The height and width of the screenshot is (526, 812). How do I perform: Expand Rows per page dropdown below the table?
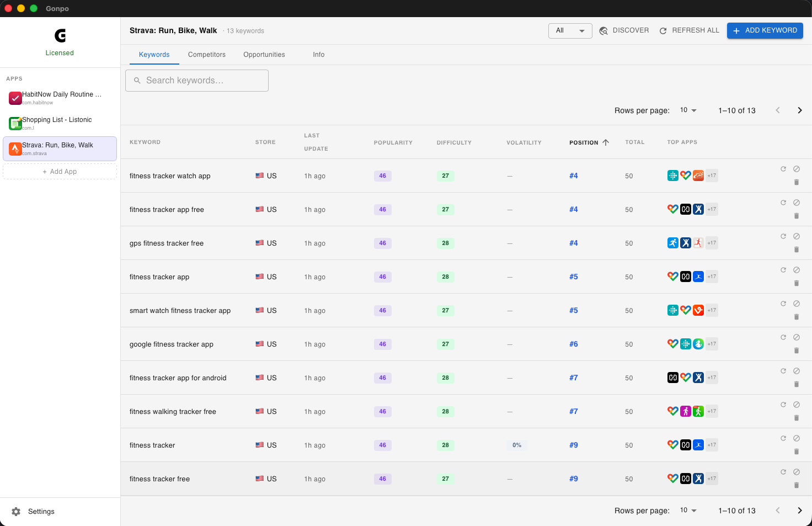click(688, 511)
